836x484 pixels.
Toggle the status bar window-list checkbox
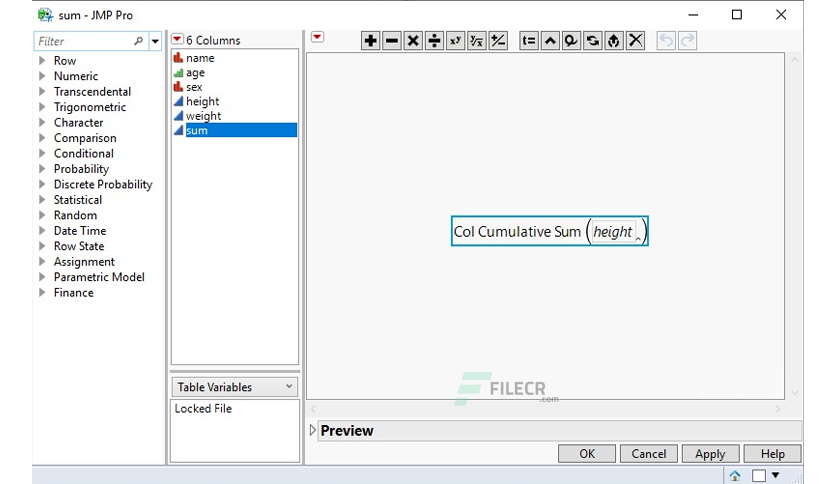pyautogui.click(x=759, y=475)
